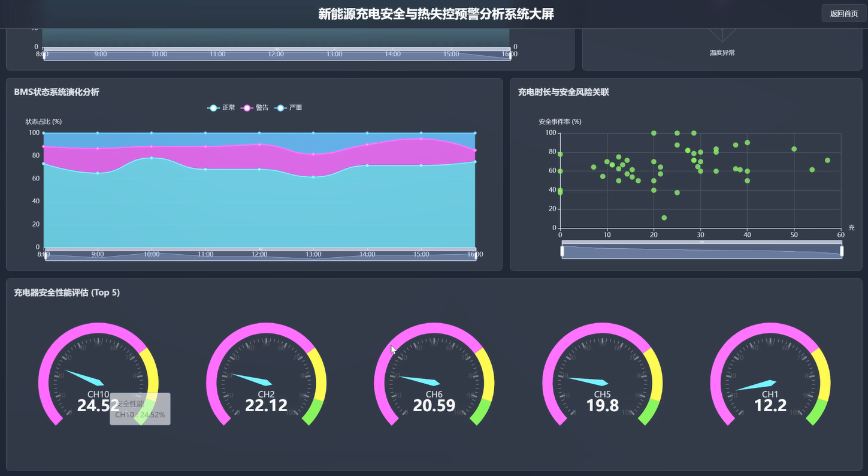Click the 温度异常 node label
This screenshot has height=476, width=868.
[x=722, y=52]
